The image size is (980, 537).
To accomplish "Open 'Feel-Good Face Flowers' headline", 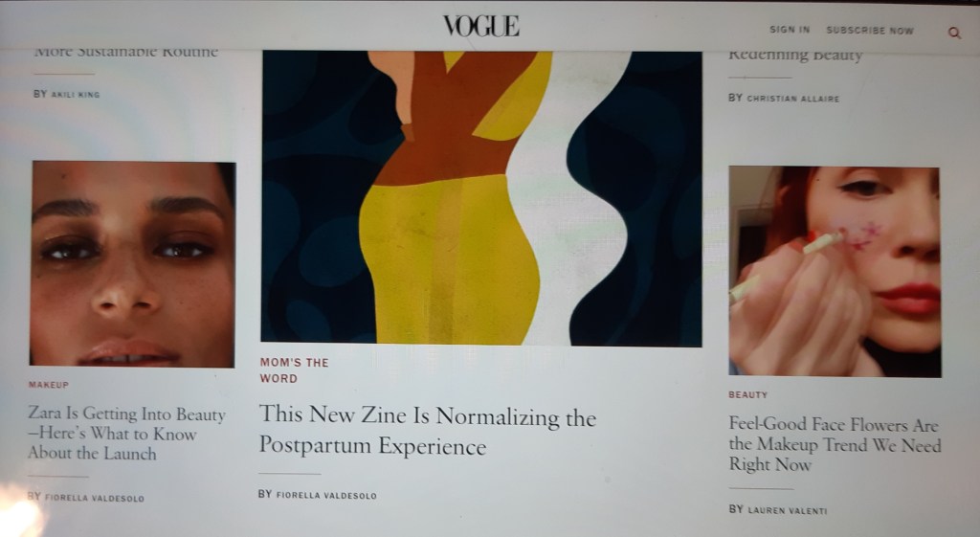I will pos(835,444).
